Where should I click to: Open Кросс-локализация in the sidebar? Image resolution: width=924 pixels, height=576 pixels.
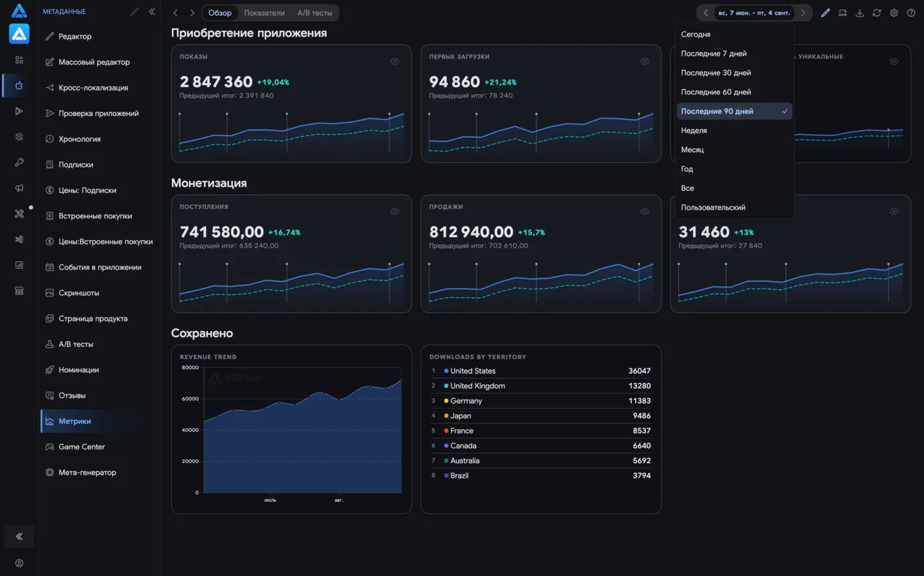(99, 88)
